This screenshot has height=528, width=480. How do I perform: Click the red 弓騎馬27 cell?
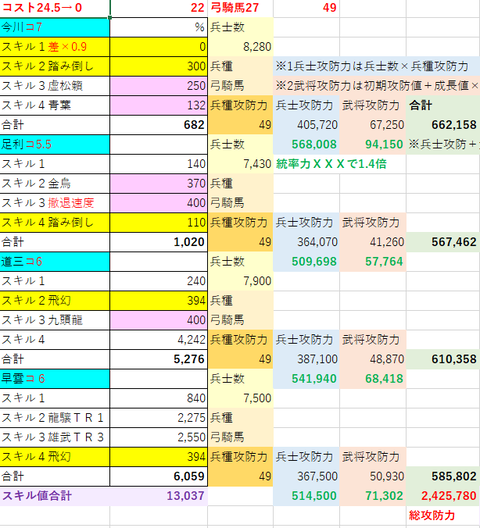(x=241, y=7)
